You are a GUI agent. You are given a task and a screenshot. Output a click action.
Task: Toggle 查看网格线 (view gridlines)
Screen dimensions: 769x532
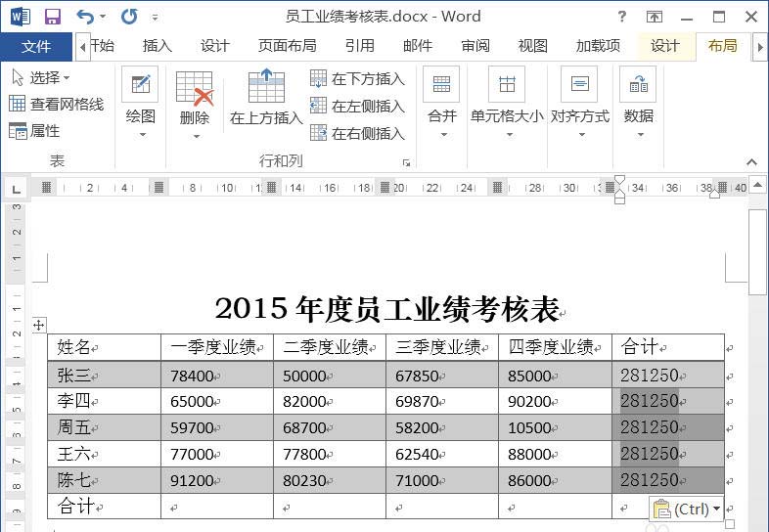point(56,105)
